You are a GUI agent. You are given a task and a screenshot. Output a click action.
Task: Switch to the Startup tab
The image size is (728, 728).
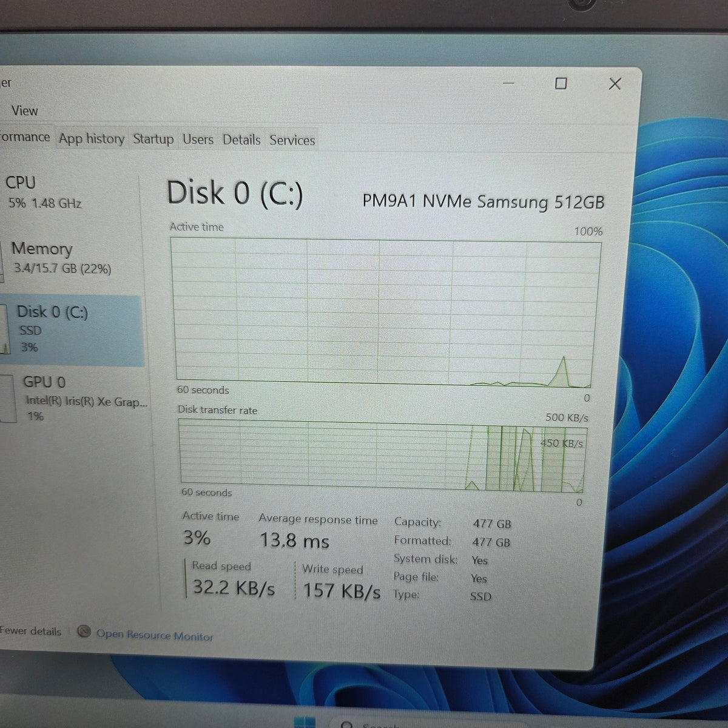pos(153,140)
